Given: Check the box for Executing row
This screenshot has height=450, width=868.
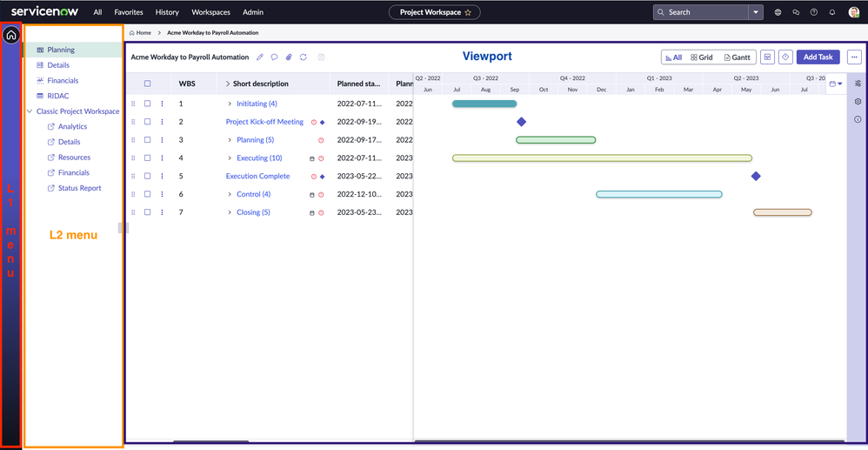Looking at the screenshot, I should pyautogui.click(x=147, y=158).
